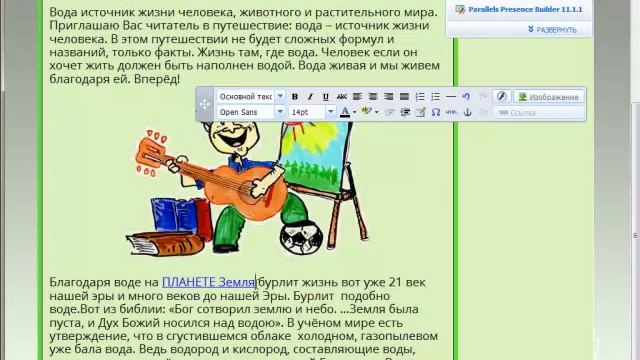Increase the paragraph indent
This screenshot has height=360, width=640.
point(405,112)
